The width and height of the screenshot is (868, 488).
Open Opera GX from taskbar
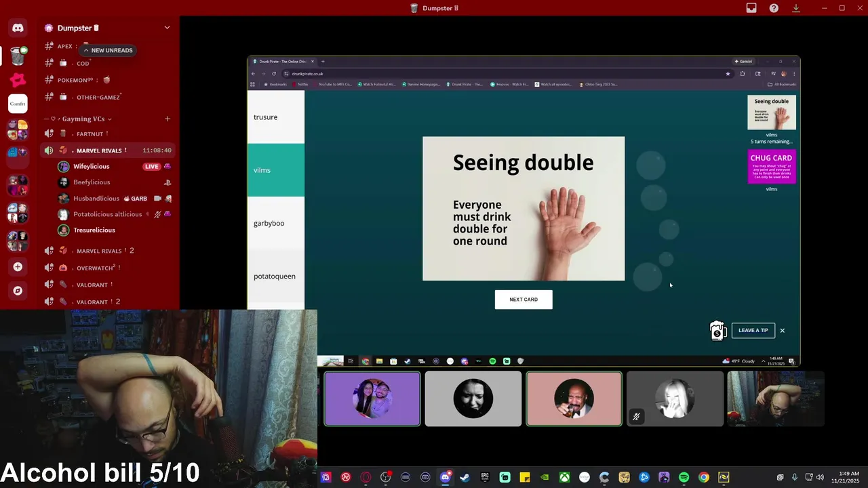click(x=366, y=478)
